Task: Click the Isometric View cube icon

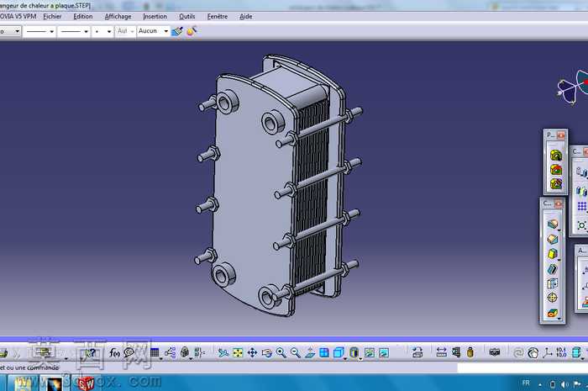Action: 339,352
